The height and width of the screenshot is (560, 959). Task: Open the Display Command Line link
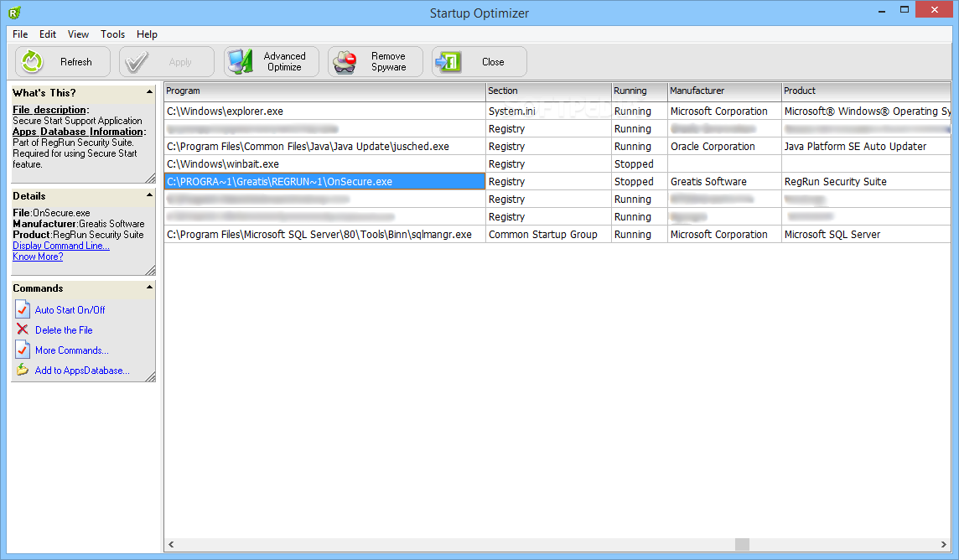coord(61,246)
